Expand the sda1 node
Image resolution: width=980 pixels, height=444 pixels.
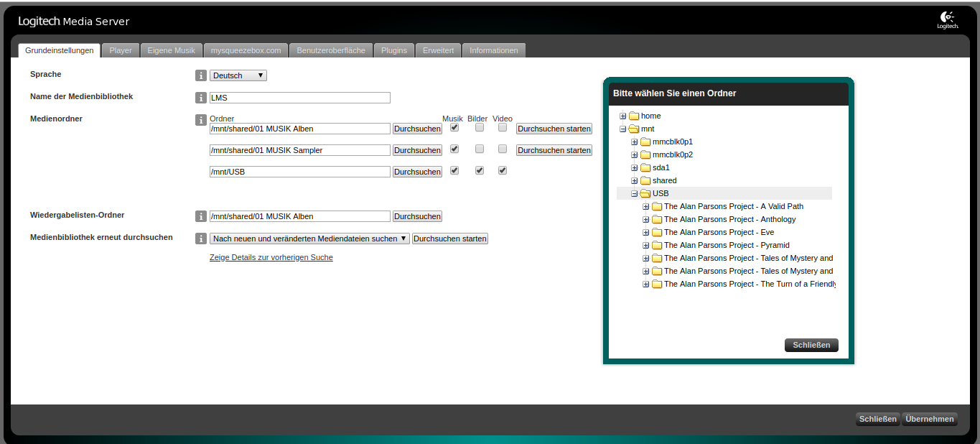pos(634,167)
